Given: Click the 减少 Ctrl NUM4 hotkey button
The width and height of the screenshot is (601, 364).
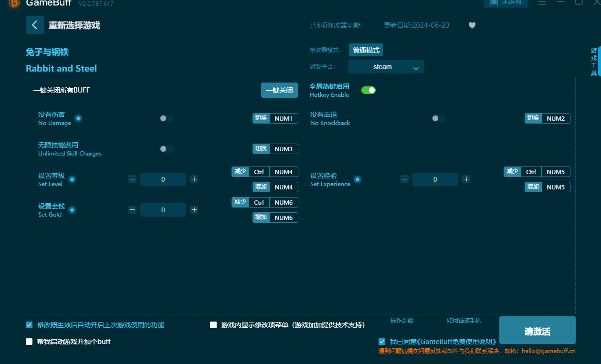Looking at the screenshot, I should coord(265,172).
